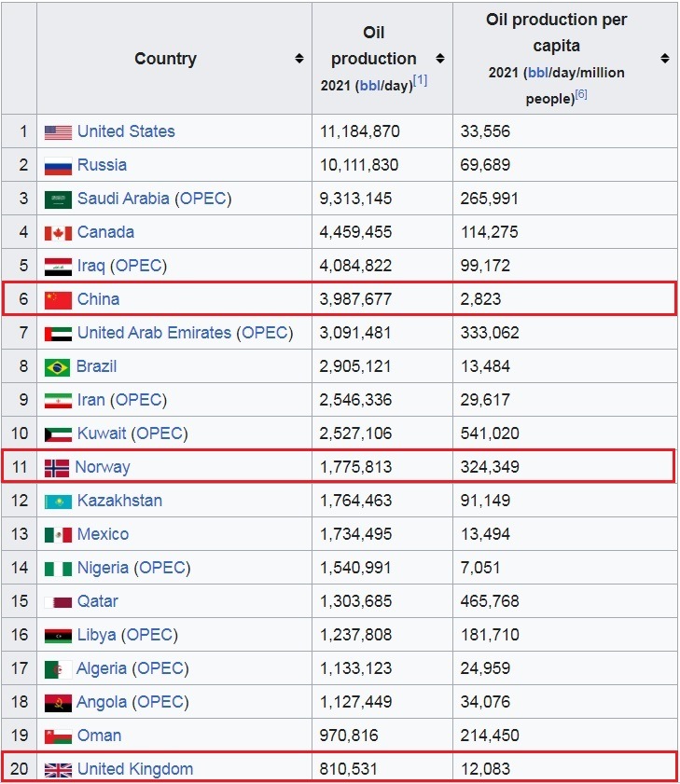Sort by Oil production column arrows

click(439, 59)
